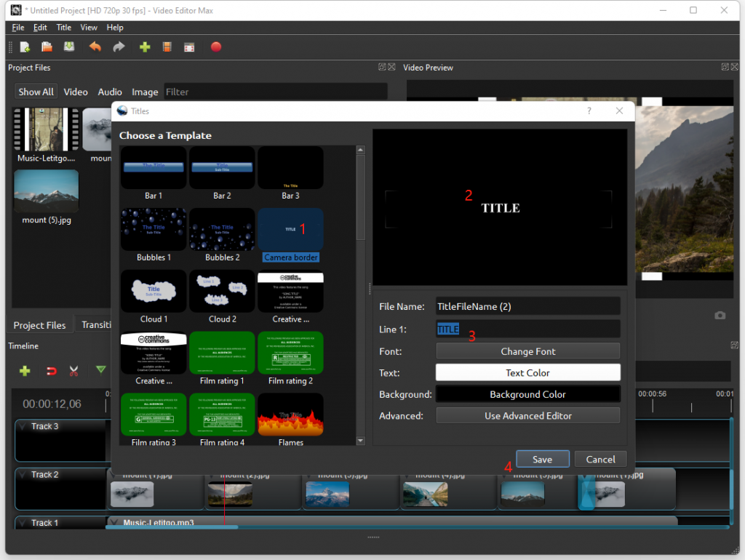
Task: Choose the Bar 1 title template
Action: [x=154, y=173]
